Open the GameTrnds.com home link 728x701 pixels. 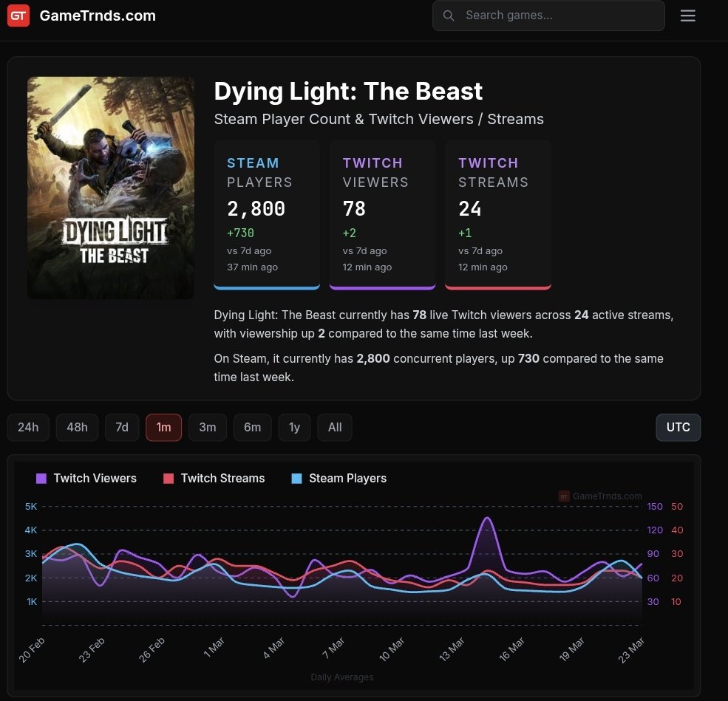pyautogui.click(x=98, y=16)
